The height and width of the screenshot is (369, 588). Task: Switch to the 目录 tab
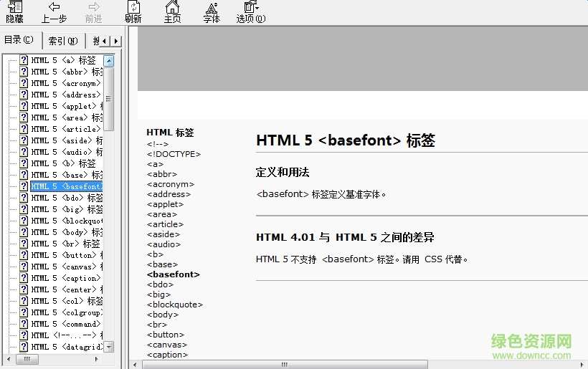(x=19, y=40)
